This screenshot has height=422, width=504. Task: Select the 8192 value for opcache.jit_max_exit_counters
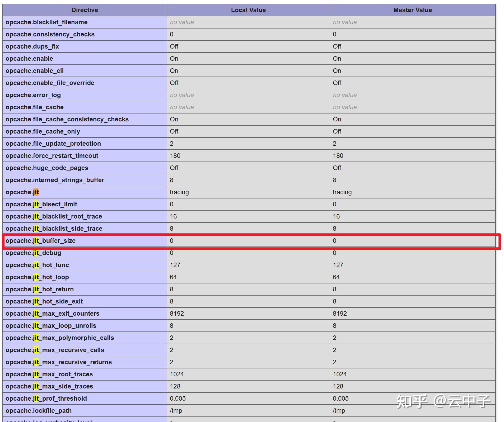[x=177, y=313]
